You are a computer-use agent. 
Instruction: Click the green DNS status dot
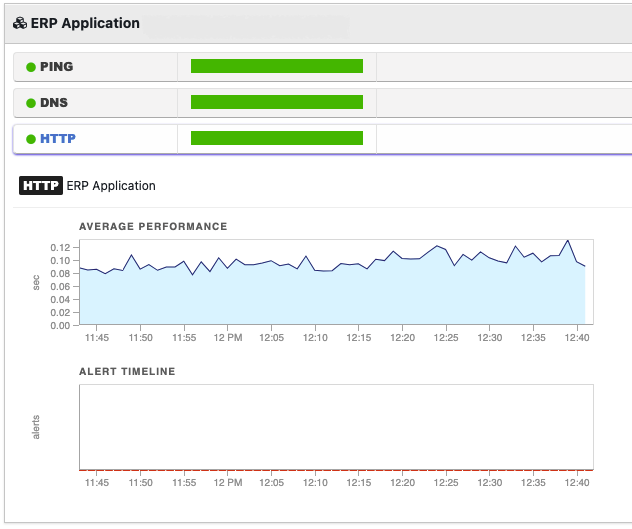click(x=31, y=103)
